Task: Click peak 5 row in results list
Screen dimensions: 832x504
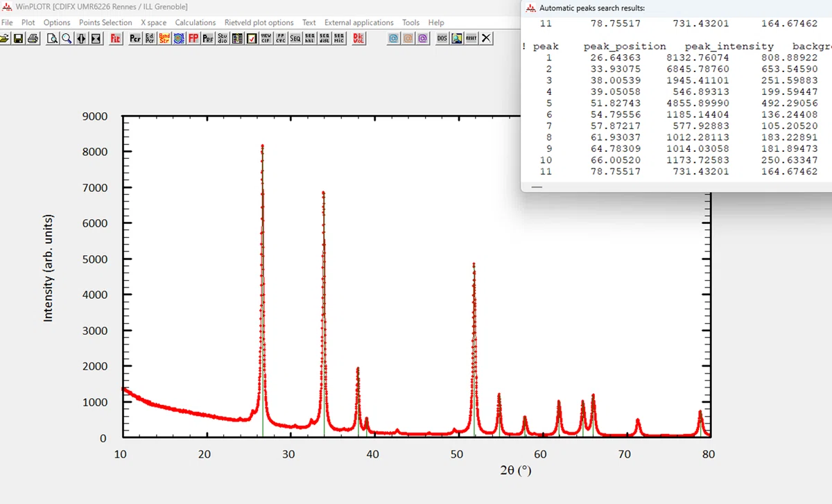Action: point(678,103)
